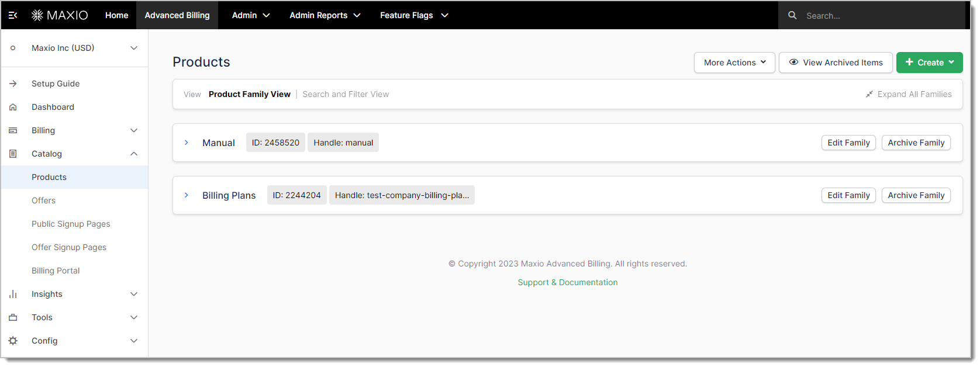Click the Tools briefcase icon
Image resolution: width=980 pixels, height=367 pixels.
13,317
